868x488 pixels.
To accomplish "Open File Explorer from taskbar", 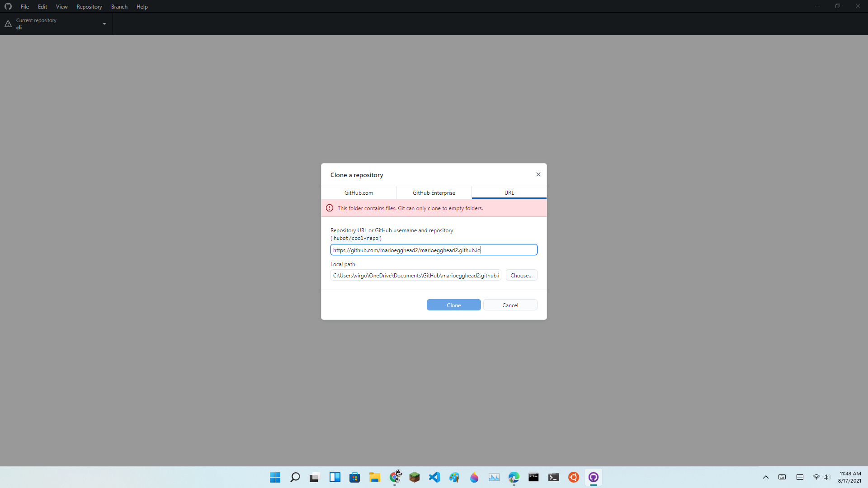I will [x=374, y=477].
